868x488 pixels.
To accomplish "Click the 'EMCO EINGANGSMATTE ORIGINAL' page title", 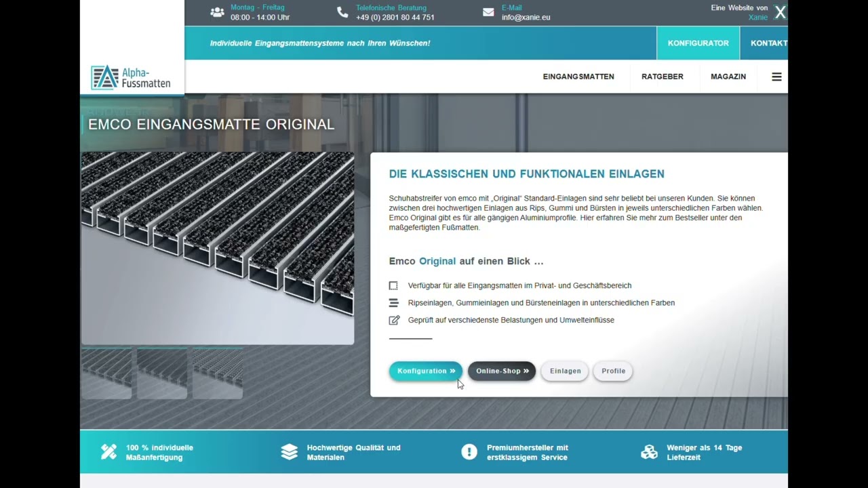I will 212,125.
